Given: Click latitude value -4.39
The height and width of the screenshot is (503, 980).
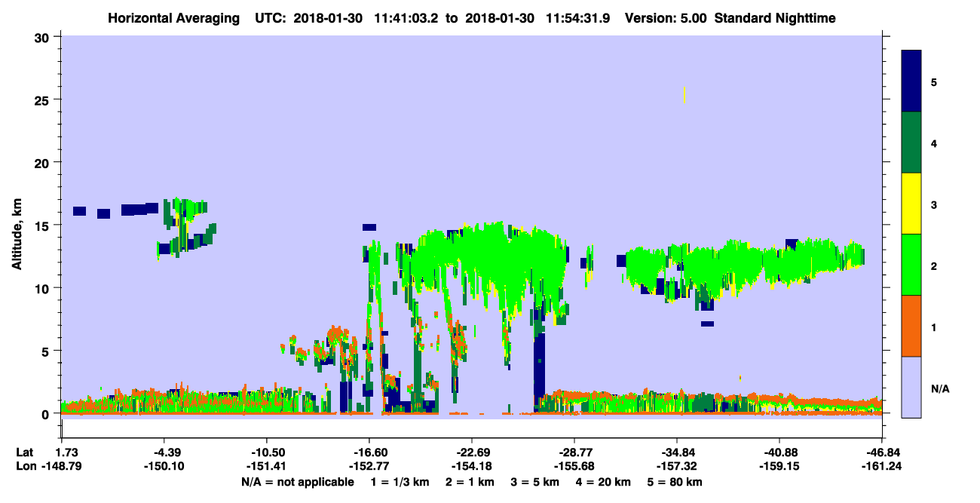Looking at the screenshot, I should click(x=164, y=452).
